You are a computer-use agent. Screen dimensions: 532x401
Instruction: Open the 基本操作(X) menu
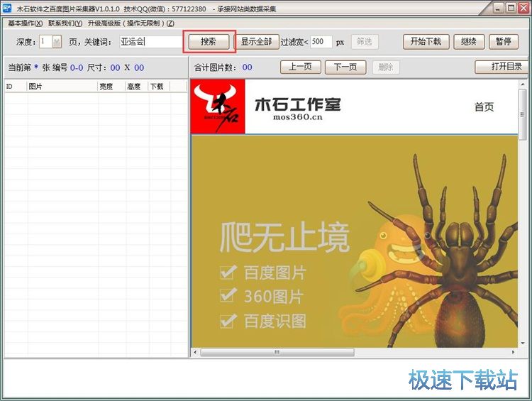point(26,23)
